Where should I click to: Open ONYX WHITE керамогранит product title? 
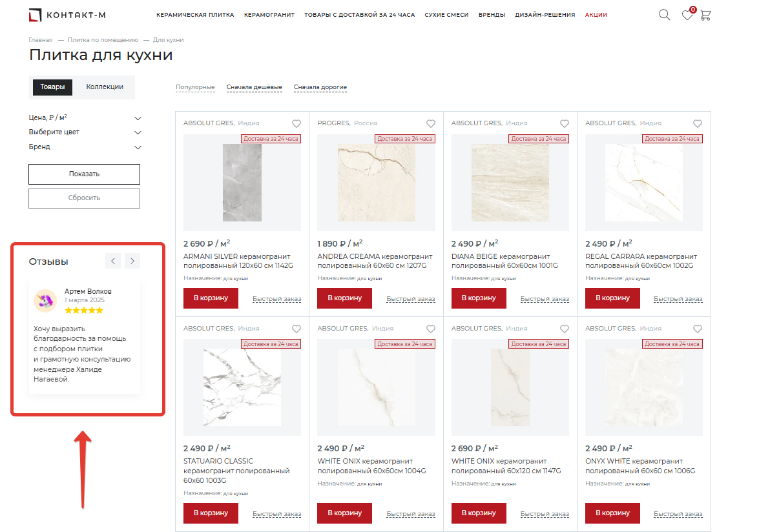640,466
